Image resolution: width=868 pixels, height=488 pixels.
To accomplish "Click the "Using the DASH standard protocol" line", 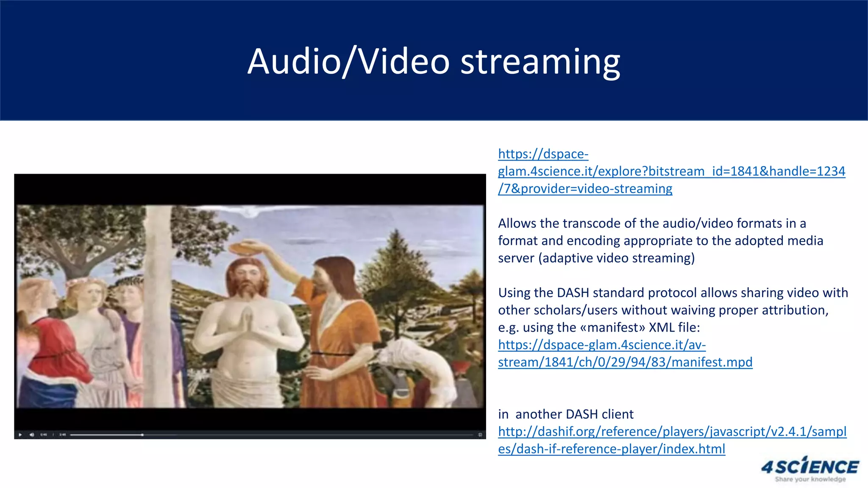I will tap(673, 293).
